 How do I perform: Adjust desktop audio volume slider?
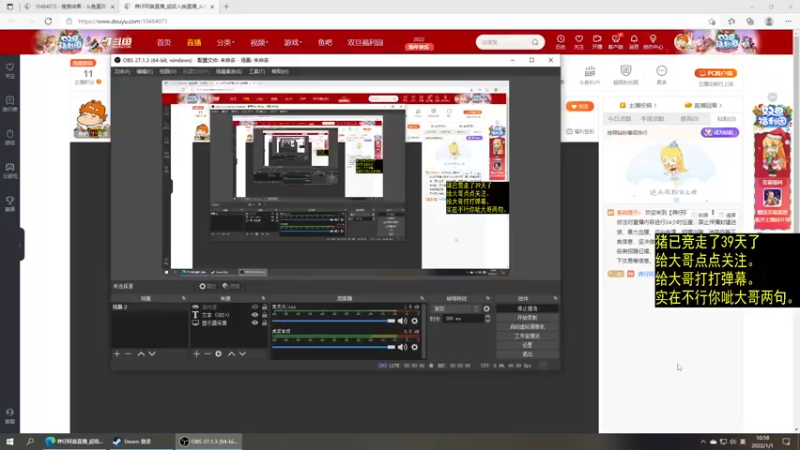pos(333,347)
